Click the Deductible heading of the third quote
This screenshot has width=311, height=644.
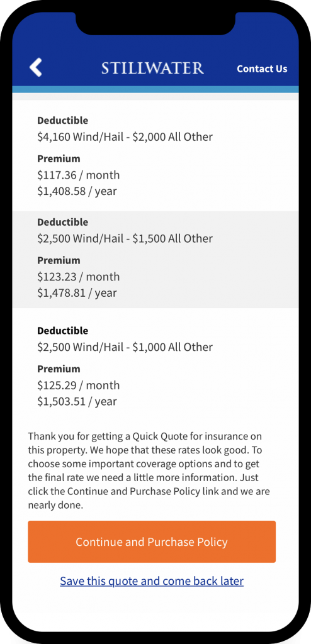[x=62, y=331]
